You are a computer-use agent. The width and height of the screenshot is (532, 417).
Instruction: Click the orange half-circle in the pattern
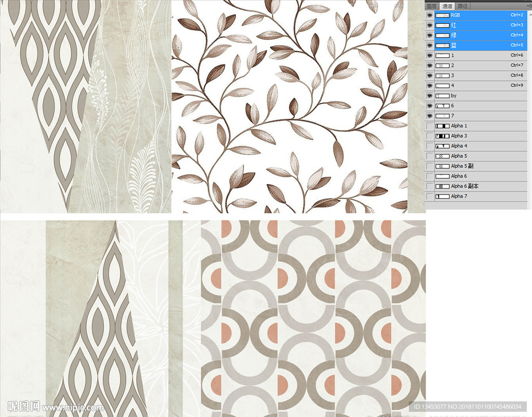coord(228,332)
